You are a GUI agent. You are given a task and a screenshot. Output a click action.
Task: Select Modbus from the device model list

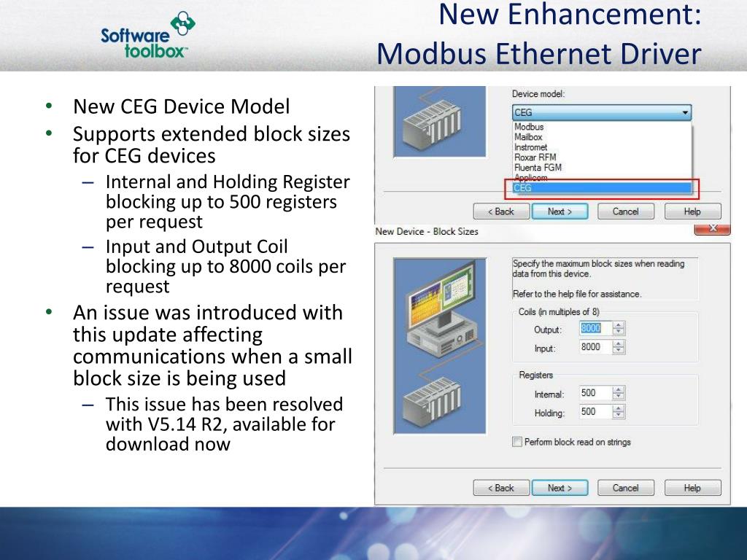coord(529,127)
